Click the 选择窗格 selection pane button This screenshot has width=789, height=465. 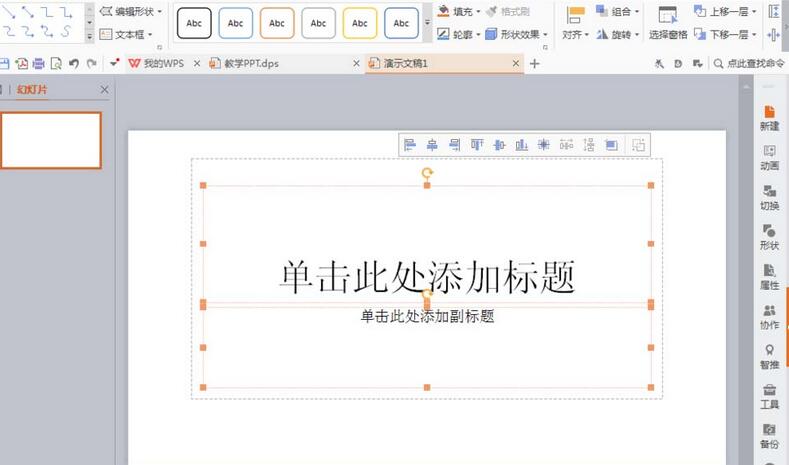pos(668,24)
